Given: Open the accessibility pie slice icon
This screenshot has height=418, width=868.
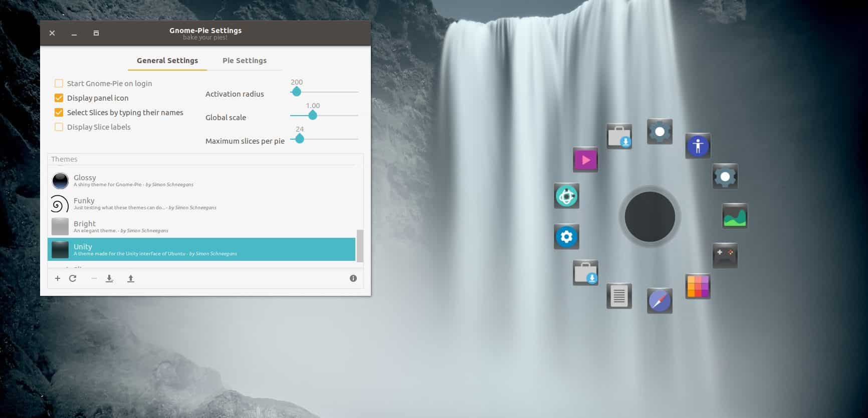Looking at the screenshot, I should tap(698, 146).
